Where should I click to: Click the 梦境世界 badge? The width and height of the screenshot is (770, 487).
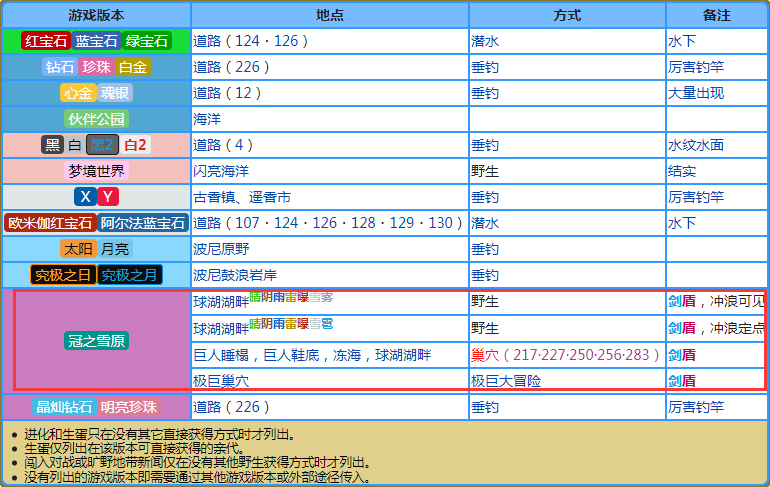tap(96, 171)
